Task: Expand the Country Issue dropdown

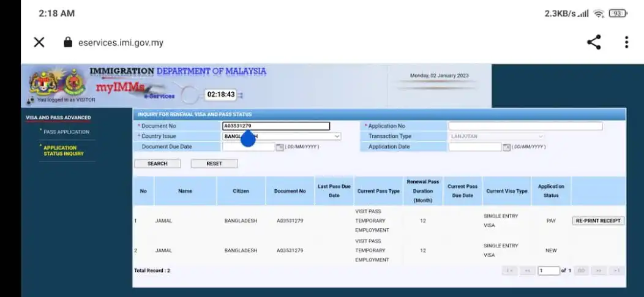Action: [282, 137]
